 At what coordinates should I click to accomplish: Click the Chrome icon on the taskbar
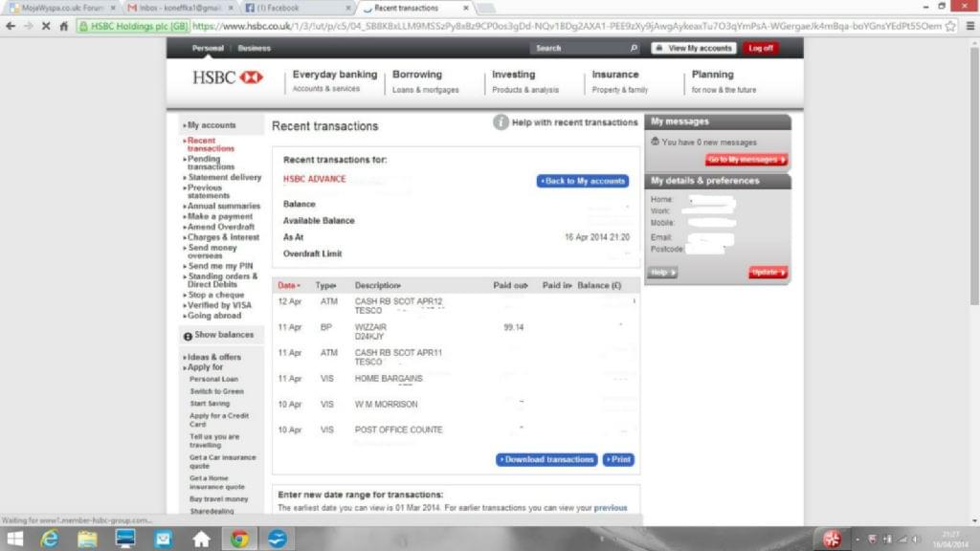click(x=239, y=539)
